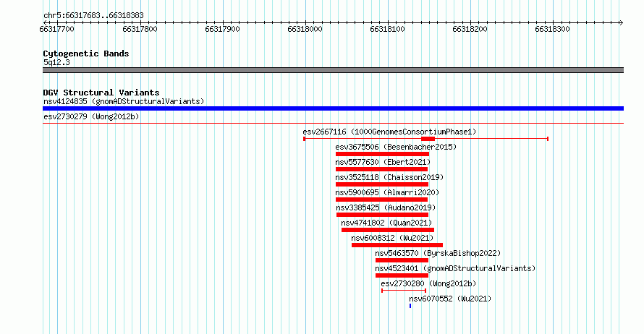Click the nsv4124835 blue variant bar
The image size is (644, 334).
333,108
